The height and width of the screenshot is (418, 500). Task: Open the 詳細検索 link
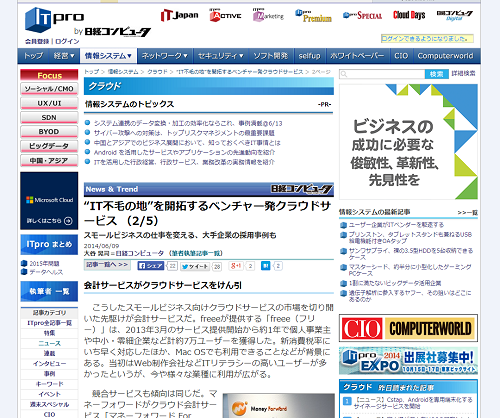tap(464, 74)
